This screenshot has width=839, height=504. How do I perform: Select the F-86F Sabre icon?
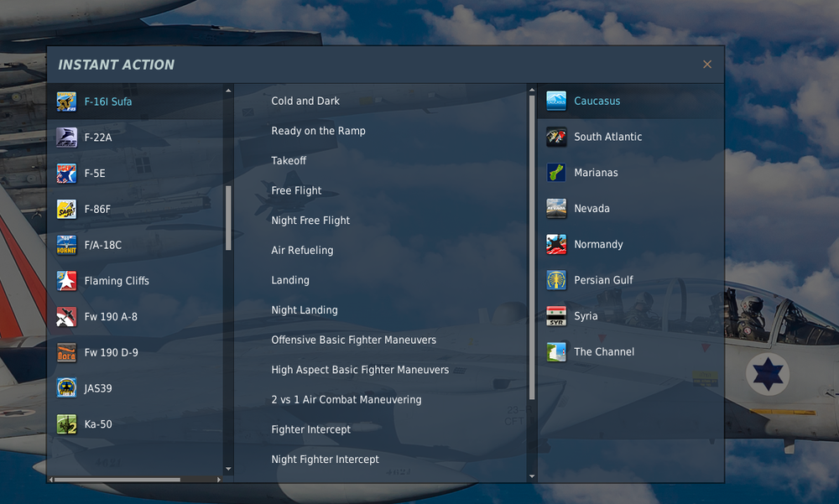pyautogui.click(x=66, y=209)
